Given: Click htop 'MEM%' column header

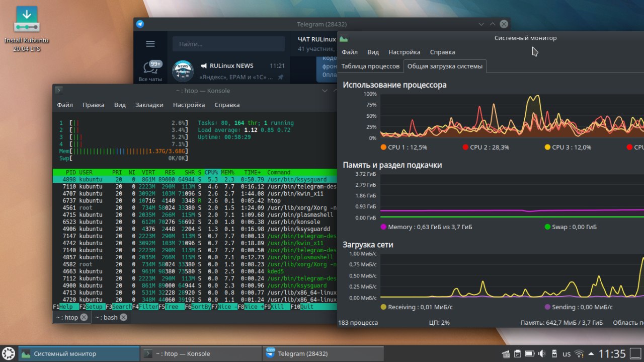Looking at the screenshot, I should point(227,172).
